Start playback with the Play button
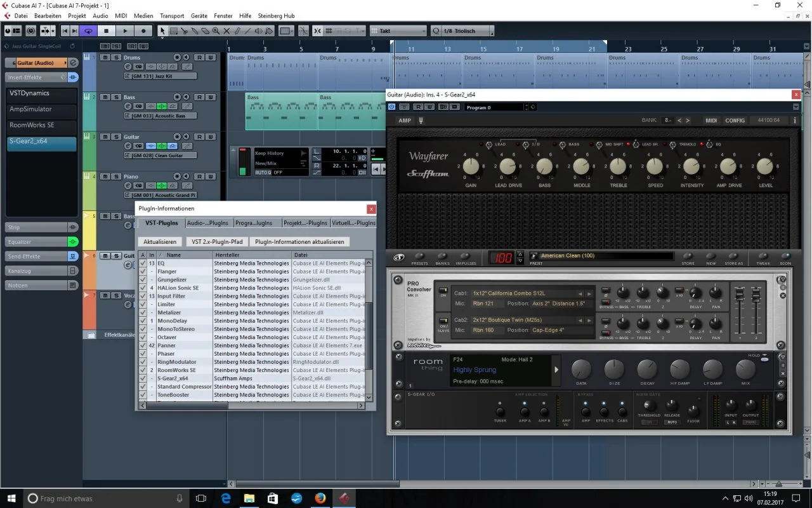Viewport: 812px width, 508px height. tap(125, 30)
